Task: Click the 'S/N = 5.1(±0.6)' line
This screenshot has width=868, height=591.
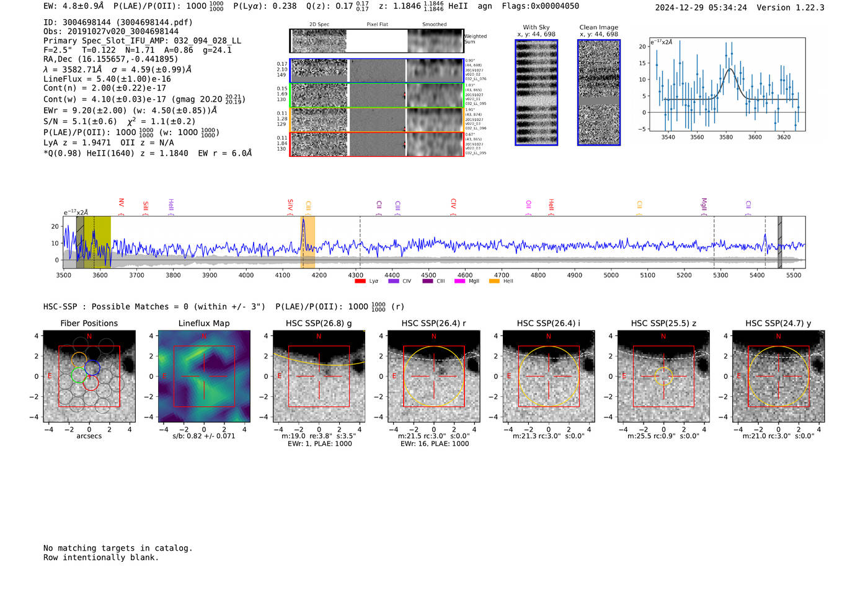Action: point(80,122)
